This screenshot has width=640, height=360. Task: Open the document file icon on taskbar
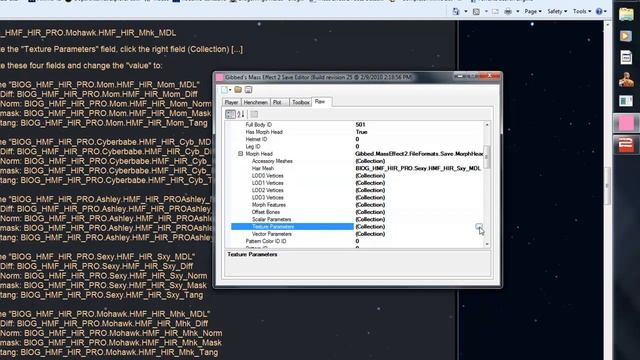pos(626,58)
